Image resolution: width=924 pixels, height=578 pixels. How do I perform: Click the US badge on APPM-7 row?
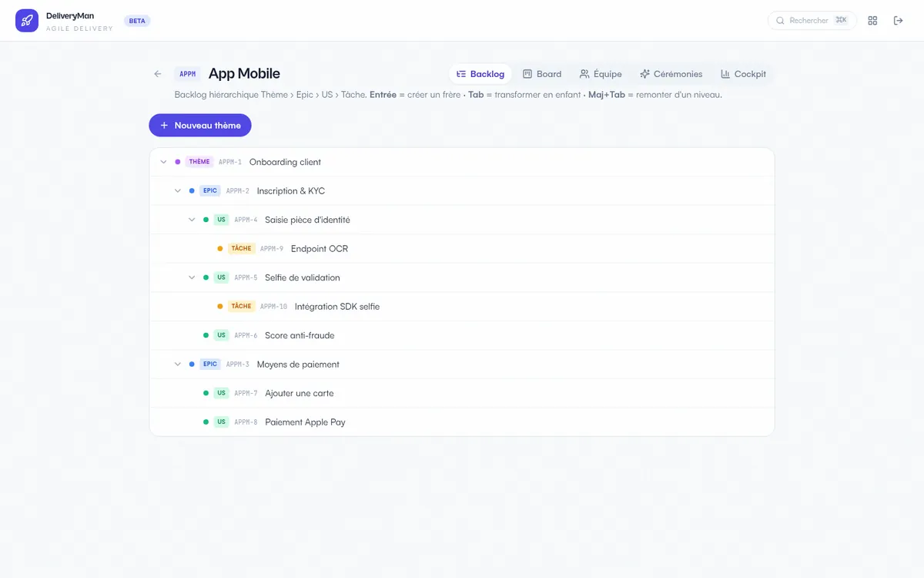pos(222,393)
